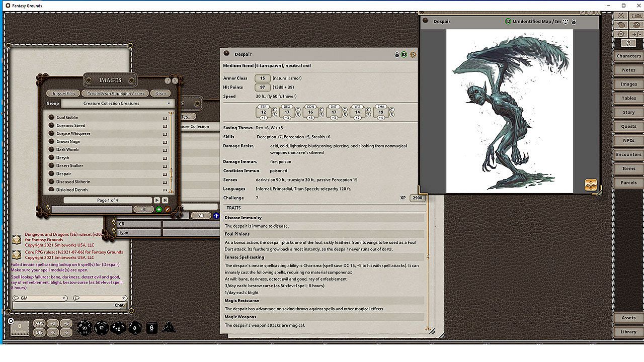
Task: Open the Despair entry in Images list
Action: point(64,173)
